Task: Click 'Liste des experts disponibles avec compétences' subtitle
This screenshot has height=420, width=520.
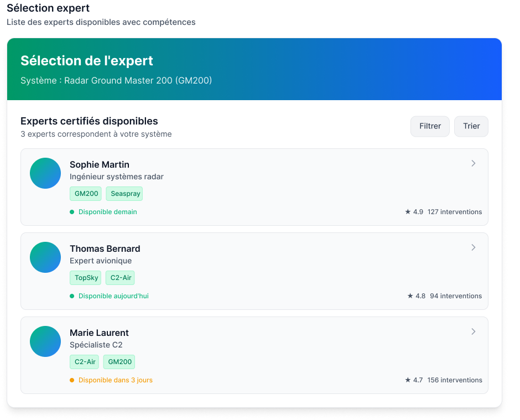Action: (x=101, y=22)
